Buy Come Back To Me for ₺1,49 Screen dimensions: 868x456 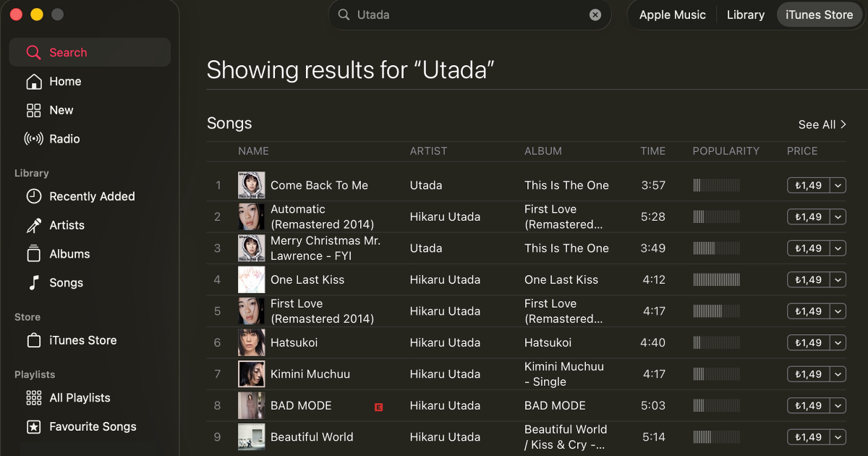point(808,185)
